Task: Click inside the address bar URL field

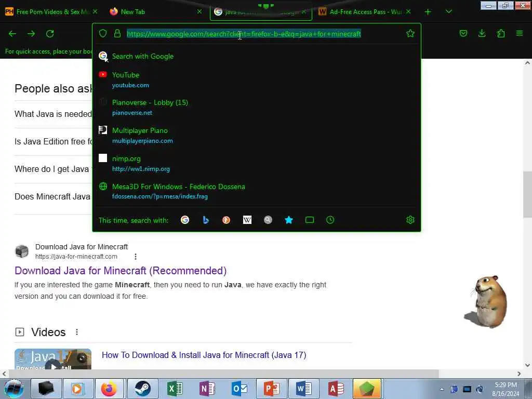Action: pos(244,34)
